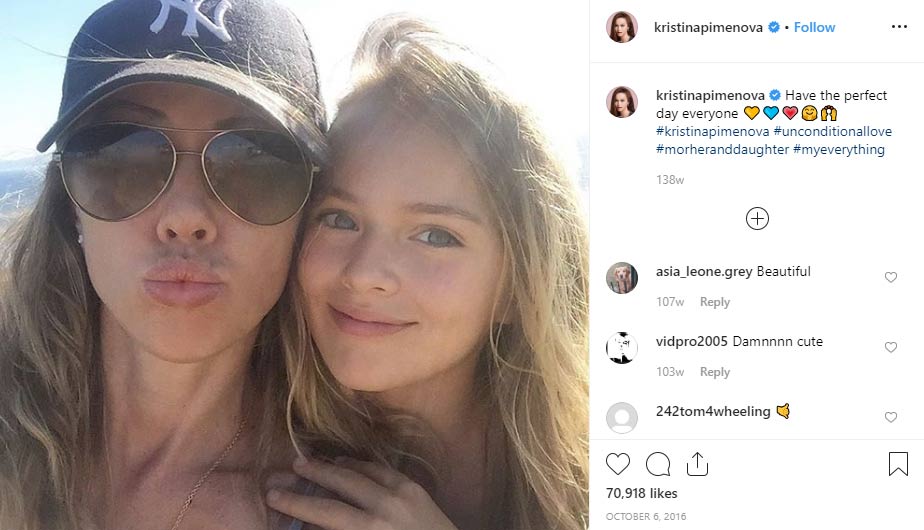View the 70,918 likes list

point(642,493)
